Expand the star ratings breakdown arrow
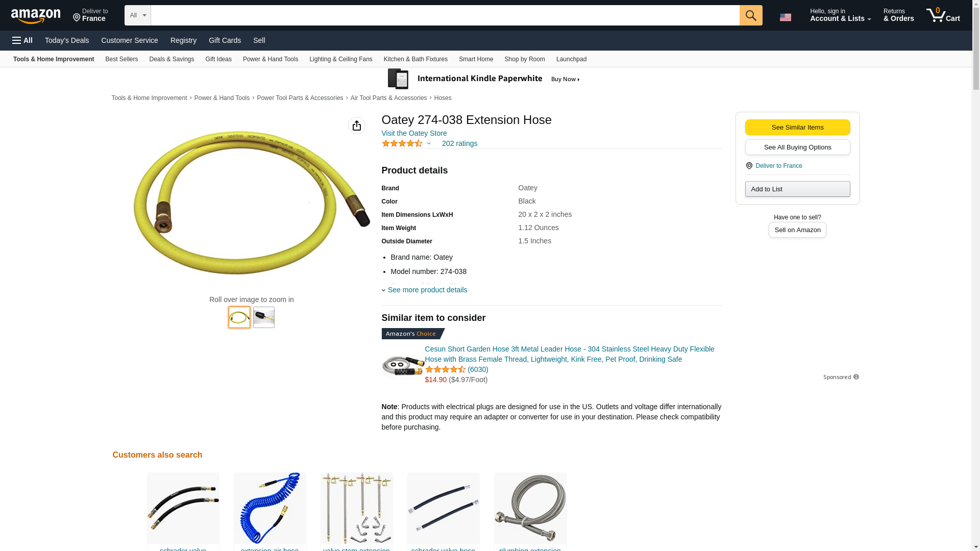 click(429, 144)
